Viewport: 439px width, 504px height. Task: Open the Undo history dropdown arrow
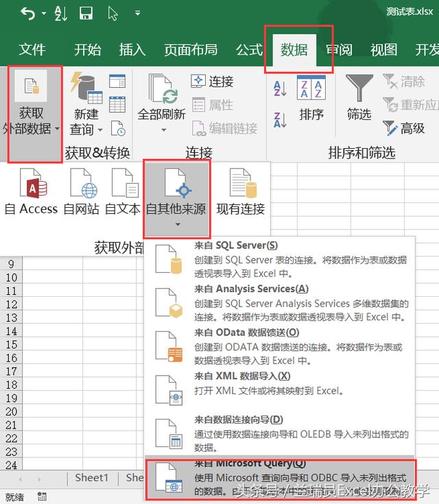click(x=44, y=14)
